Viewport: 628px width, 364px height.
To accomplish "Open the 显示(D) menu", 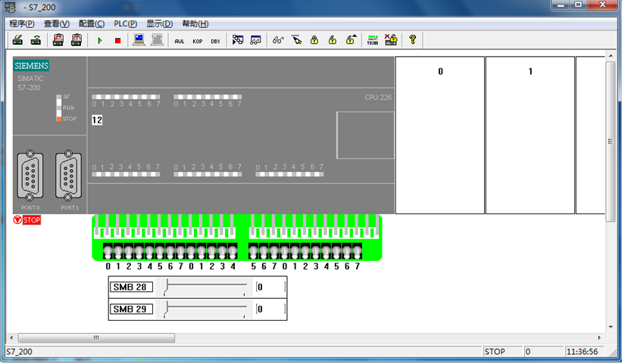I will pyautogui.click(x=159, y=23).
